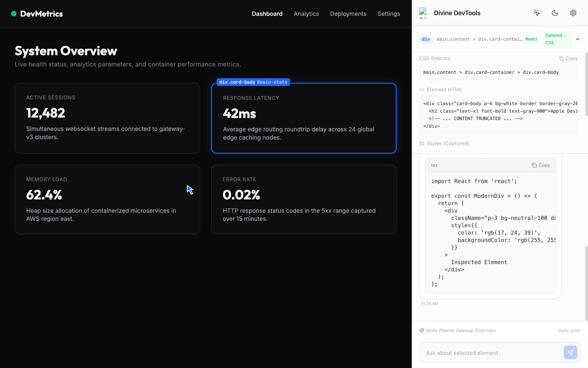Copy the CSS Selector
Screen dimensions: 588x368
tap(568, 58)
